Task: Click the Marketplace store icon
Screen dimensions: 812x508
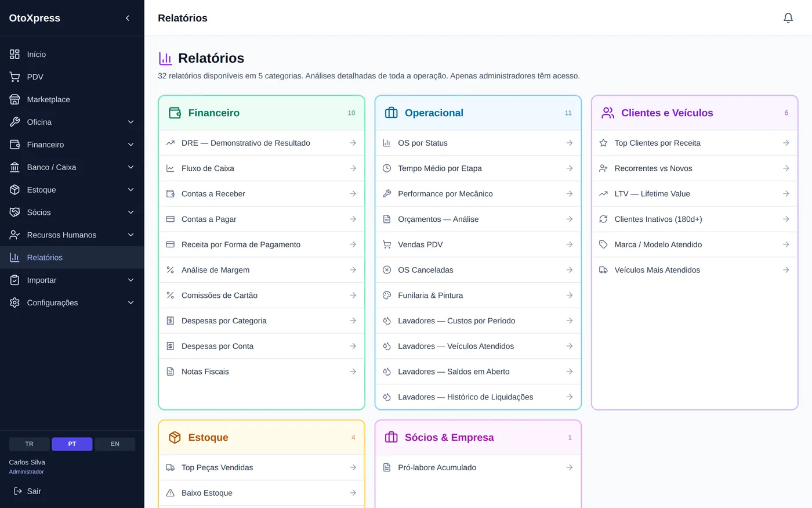Action: click(15, 99)
